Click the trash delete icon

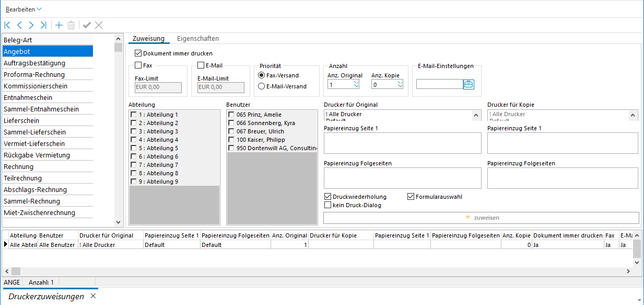click(x=71, y=25)
